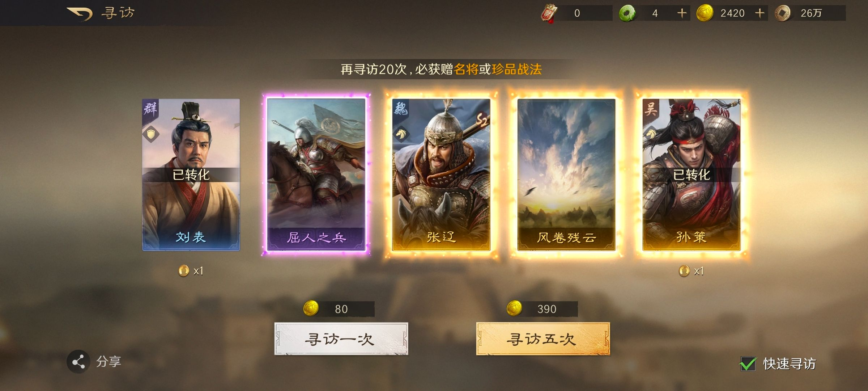Screen dimensions: 868x391
Task: Tap the share icon labeled 分享
Action: (x=78, y=362)
